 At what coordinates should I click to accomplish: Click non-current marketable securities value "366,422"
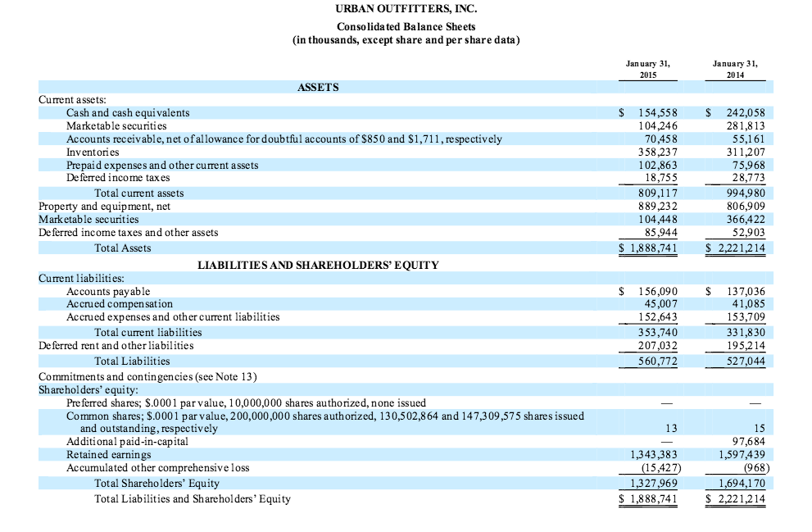[x=746, y=219]
